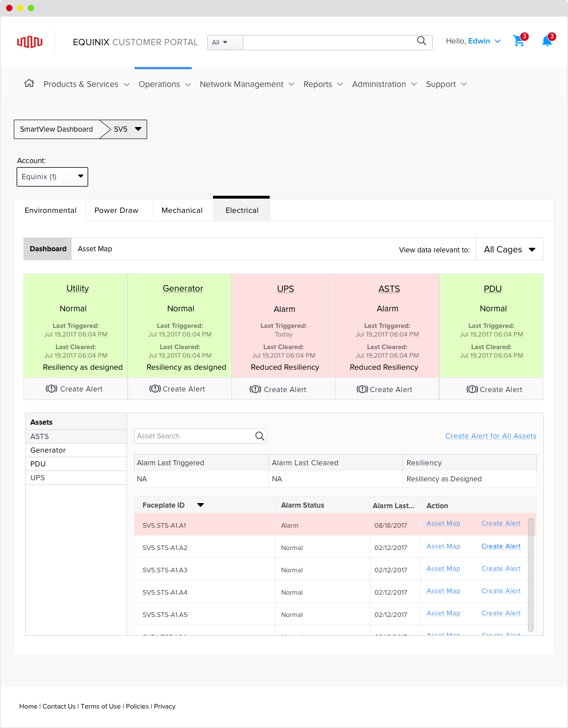Expand the Operations menu
Screen dimensions: 568x728
coord(165,84)
